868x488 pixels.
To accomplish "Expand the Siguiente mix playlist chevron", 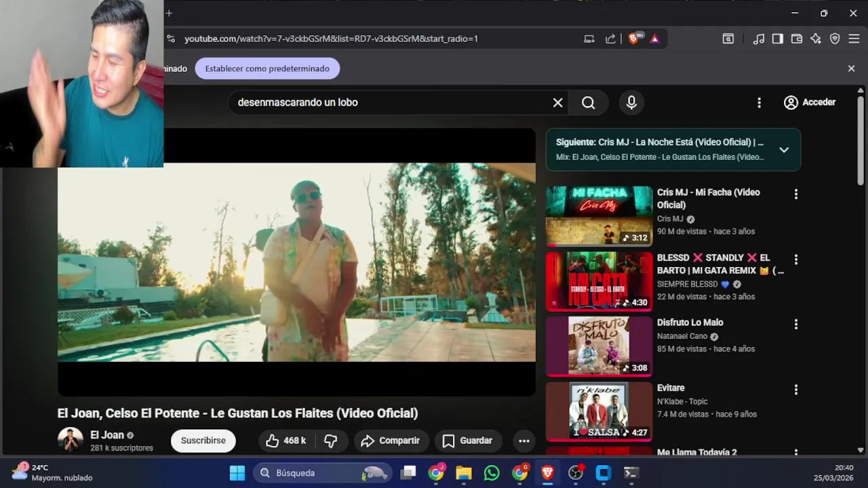I will (x=784, y=150).
